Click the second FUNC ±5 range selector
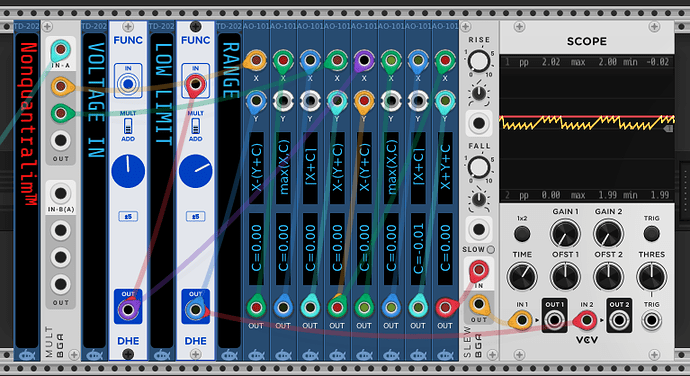 195,217
